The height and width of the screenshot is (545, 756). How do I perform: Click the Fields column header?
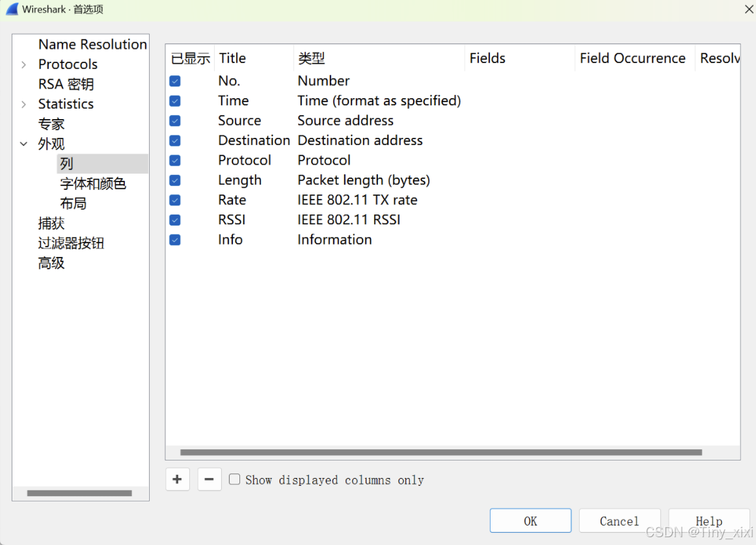click(x=520, y=59)
